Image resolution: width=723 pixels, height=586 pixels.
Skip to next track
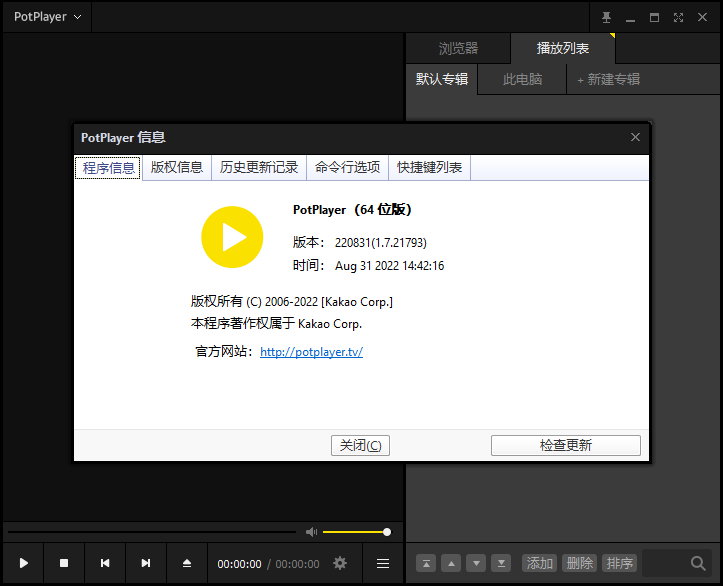coord(146,563)
